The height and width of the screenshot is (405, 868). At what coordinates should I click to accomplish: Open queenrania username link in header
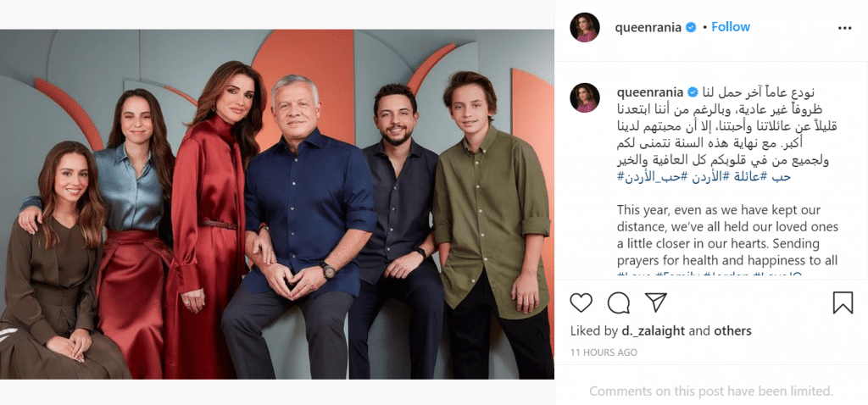tap(648, 28)
